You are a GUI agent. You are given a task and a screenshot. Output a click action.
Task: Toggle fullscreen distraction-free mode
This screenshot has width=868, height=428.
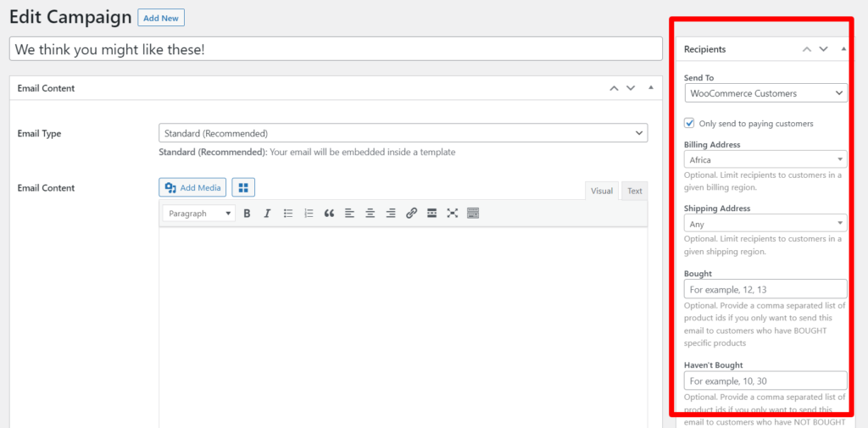[453, 214]
